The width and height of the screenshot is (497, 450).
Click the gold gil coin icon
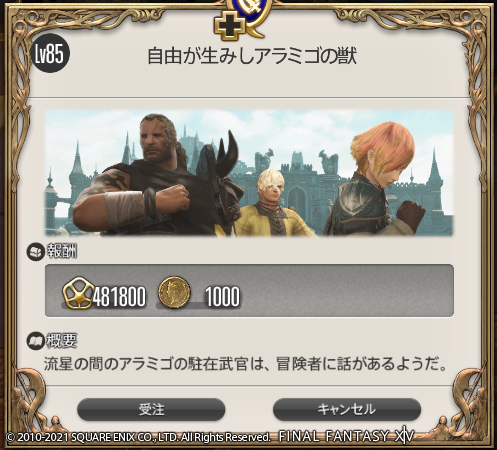click(x=174, y=292)
